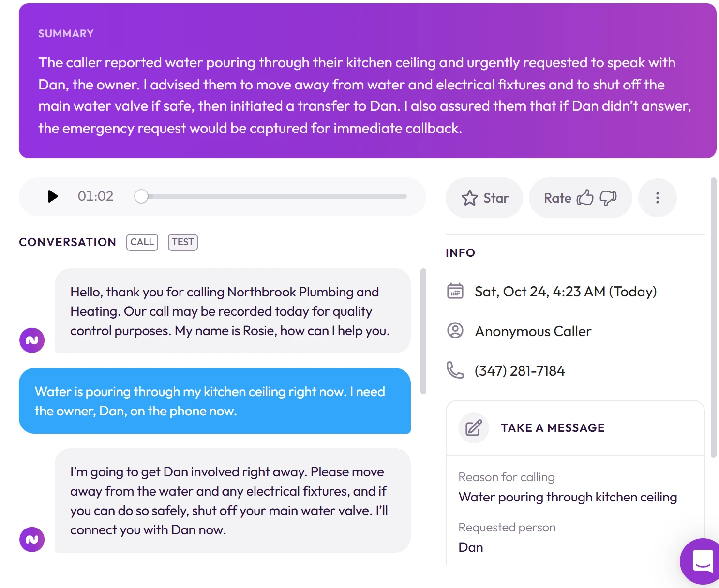Click the conversation panel scrollbar
Image resolution: width=719 pixels, height=588 pixels.
(423, 331)
